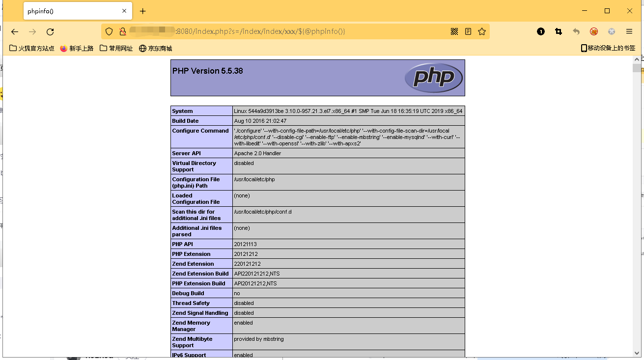
Task: Click the 'Build Date' row label
Action: [x=185, y=121]
